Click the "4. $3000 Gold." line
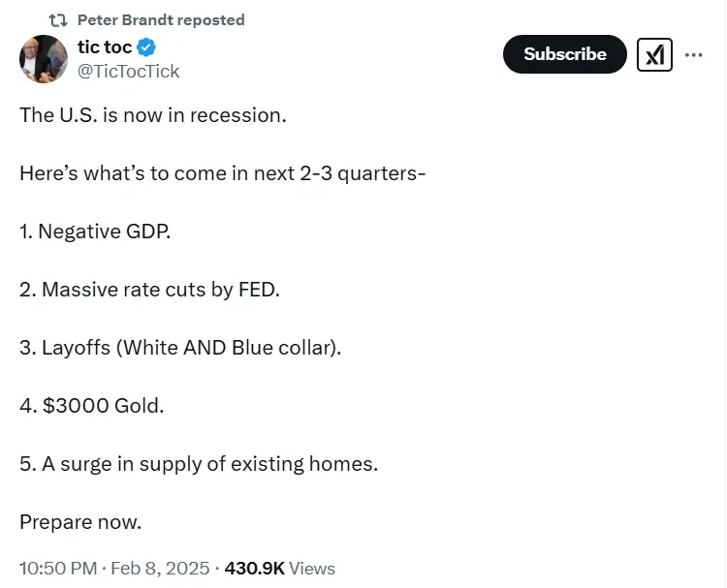The width and height of the screenshot is (727, 588). (92, 406)
